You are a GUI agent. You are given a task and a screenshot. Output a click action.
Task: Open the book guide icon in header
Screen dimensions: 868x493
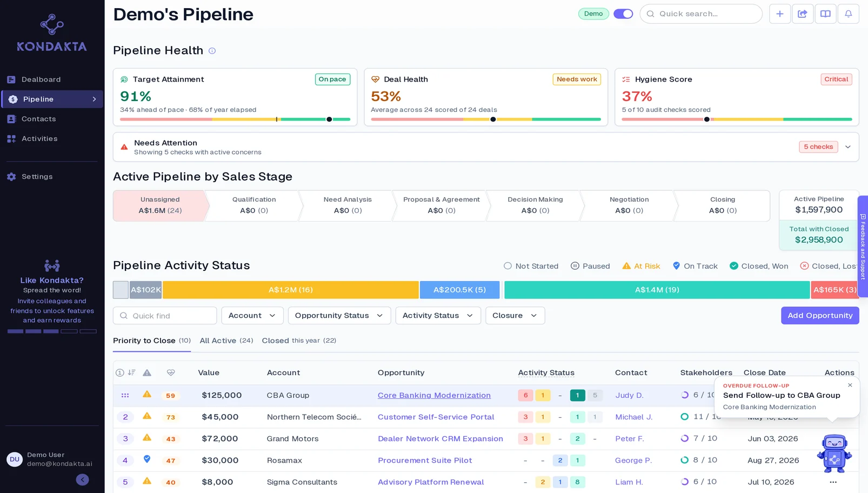pos(825,14)
